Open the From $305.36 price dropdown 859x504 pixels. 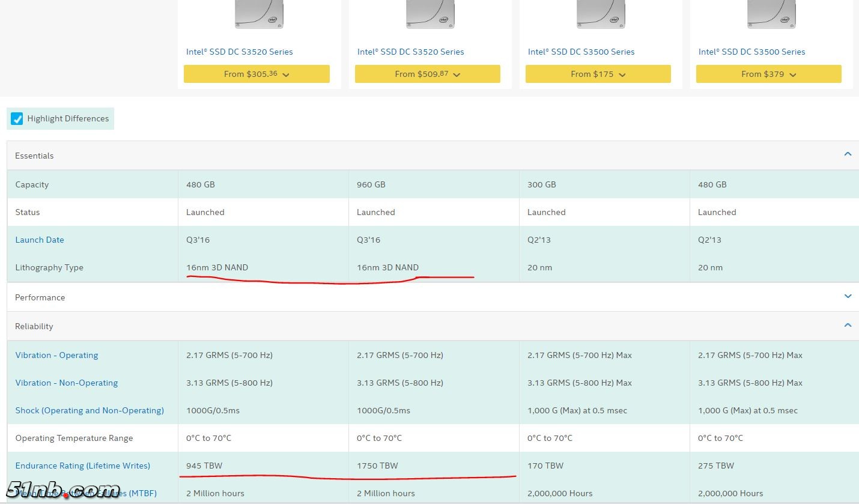[x=256, y=74]
